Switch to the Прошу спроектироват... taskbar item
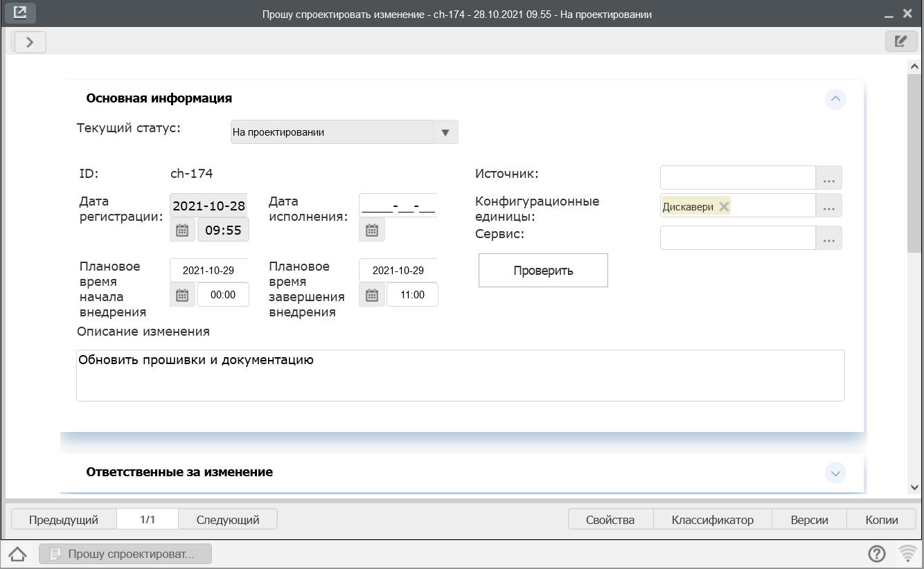This screenshot has height=569, width=924. tap(125, 554)
